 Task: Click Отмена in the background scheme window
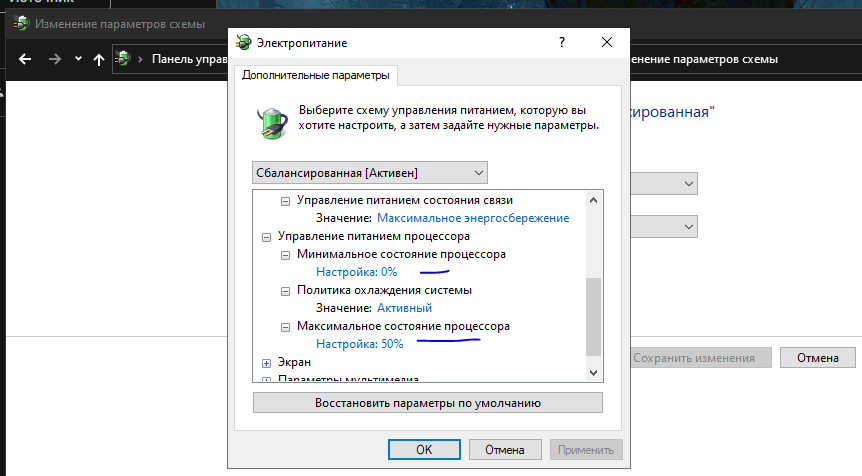click(x=817, y=358)
